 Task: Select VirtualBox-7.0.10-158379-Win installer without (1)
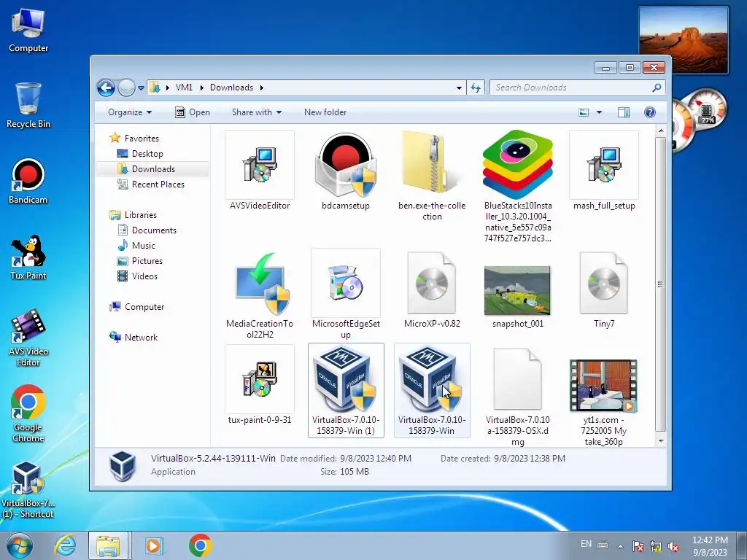click(x=432, y=391)
